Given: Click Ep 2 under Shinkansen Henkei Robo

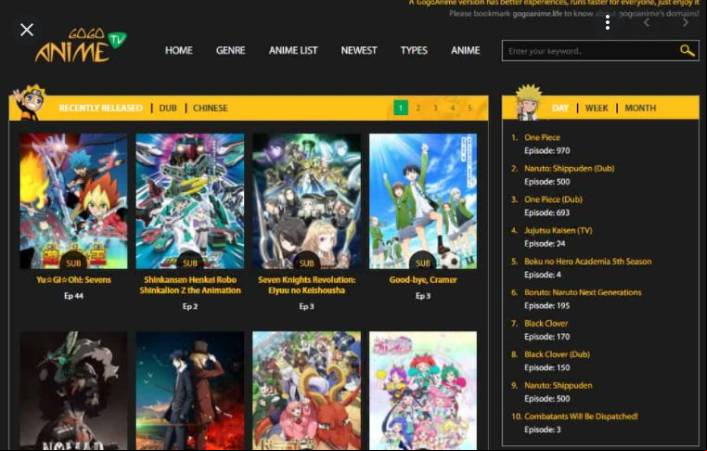Looking at the screenshot, I should point(190,307).
